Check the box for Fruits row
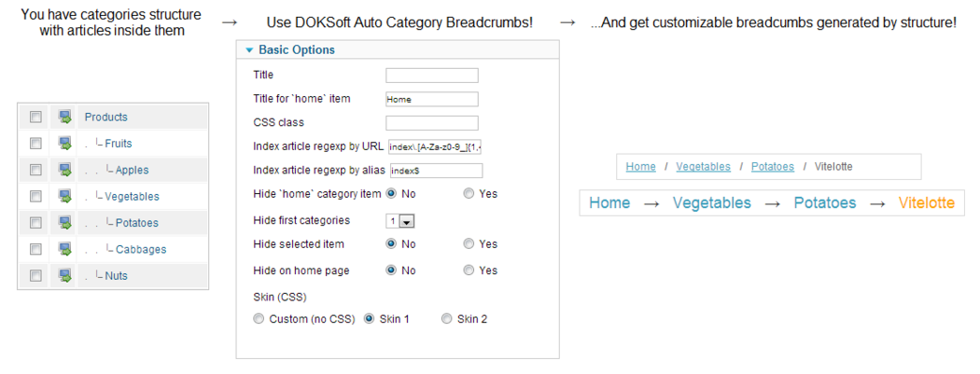Image resolution: width=980 pixels, height=374 pixels. tap(35, 144)
